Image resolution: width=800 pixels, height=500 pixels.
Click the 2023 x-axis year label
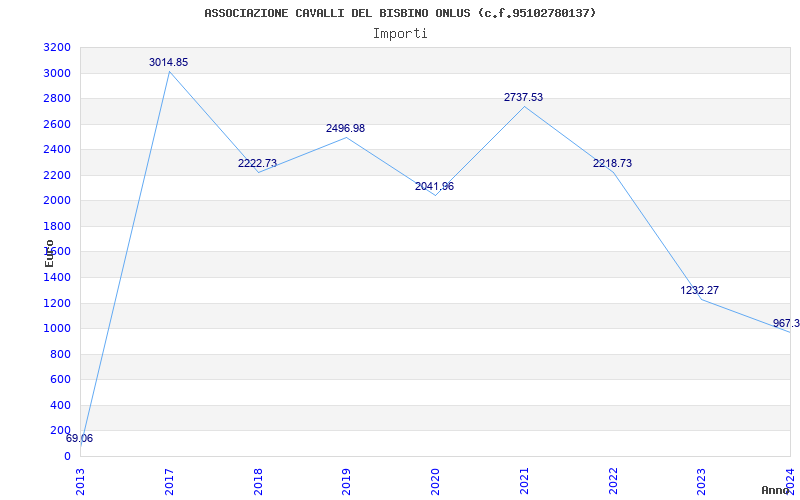pyautogui.click(x=702, y=481)
